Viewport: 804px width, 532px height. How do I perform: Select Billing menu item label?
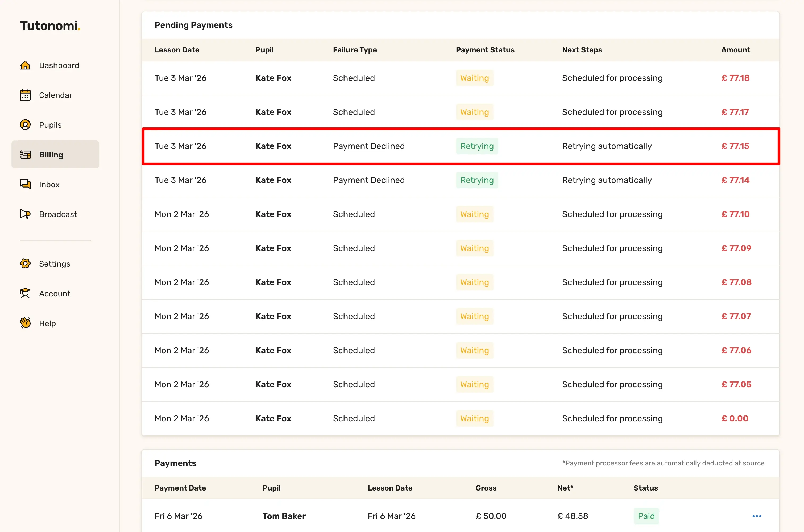51,155
